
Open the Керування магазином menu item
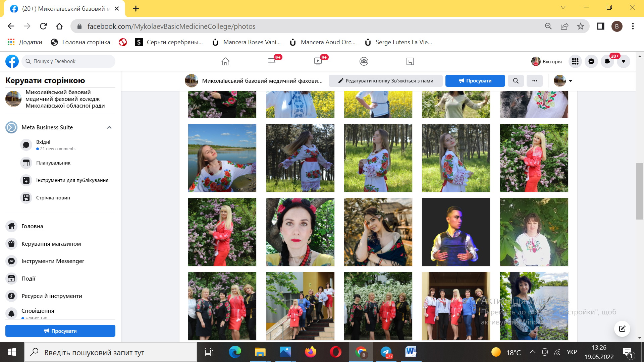(51, 244)
